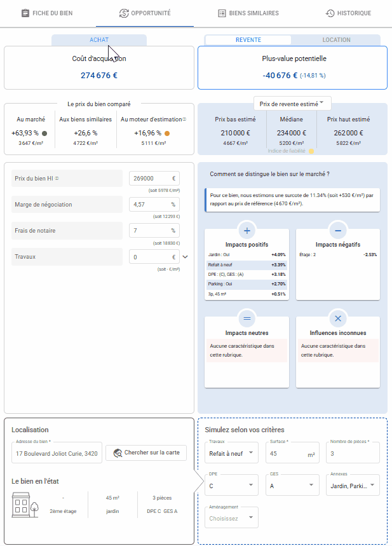Viewport: 392px width, 546px height.
Task: Click the Fiche du bien clipboard icon
Action: 25,13
